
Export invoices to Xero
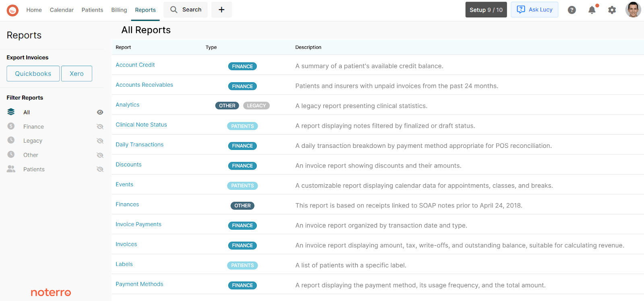tap(76, 74)
